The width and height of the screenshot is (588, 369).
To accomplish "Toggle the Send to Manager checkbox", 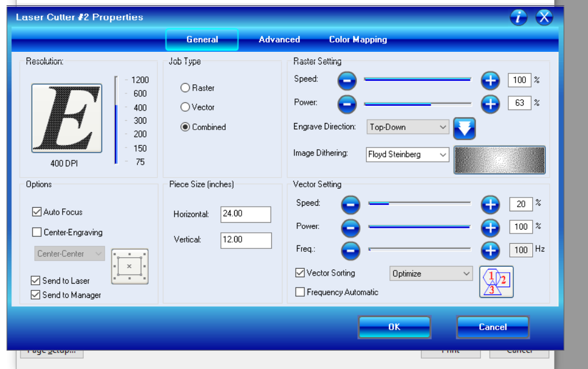I will tap(36, 295).
